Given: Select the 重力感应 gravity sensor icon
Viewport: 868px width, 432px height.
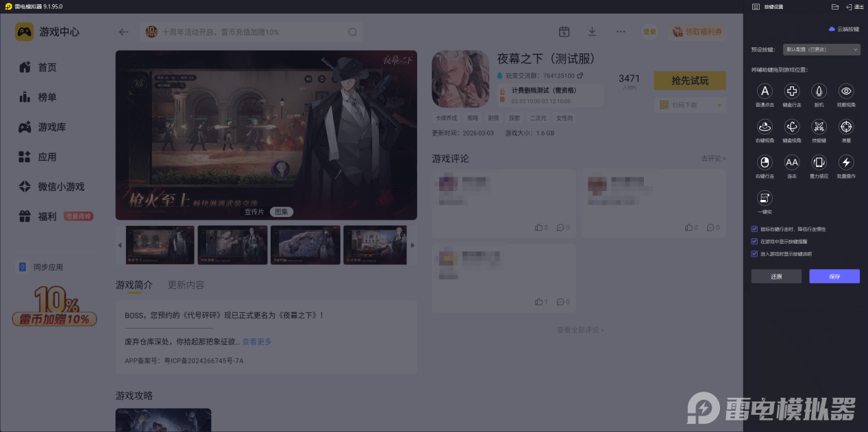Looking at the screenshot, I should [819, 162].
